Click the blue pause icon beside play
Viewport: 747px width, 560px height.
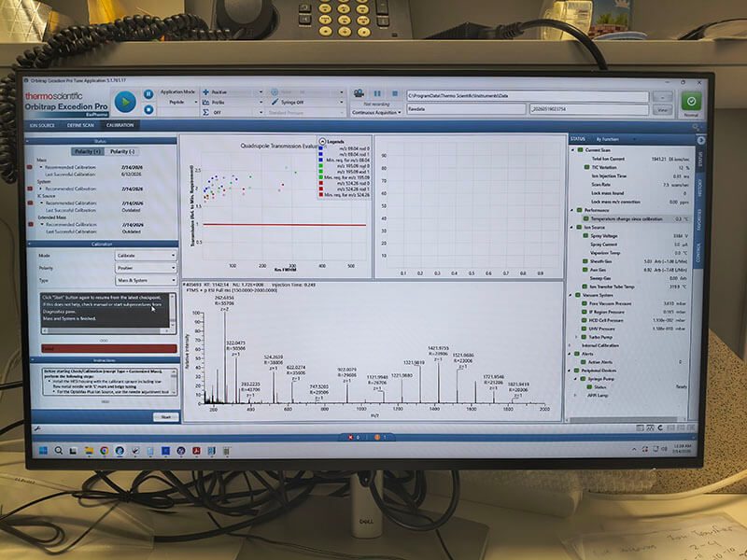pyautogui.click(x=148, y=94)
